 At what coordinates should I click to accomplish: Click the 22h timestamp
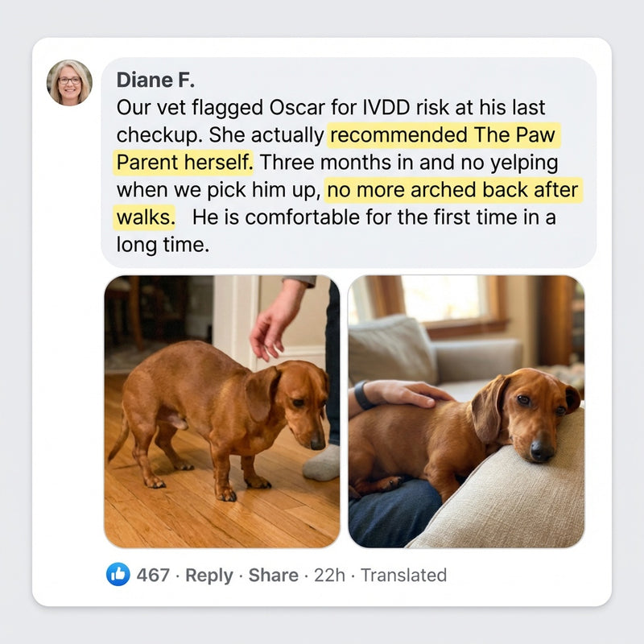(x=329, y=575)
